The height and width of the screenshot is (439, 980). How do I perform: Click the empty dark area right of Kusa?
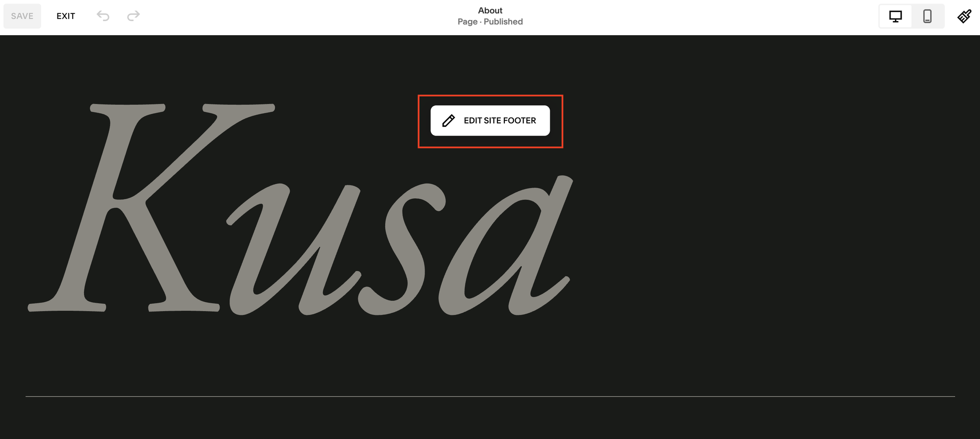click(764, 216)
